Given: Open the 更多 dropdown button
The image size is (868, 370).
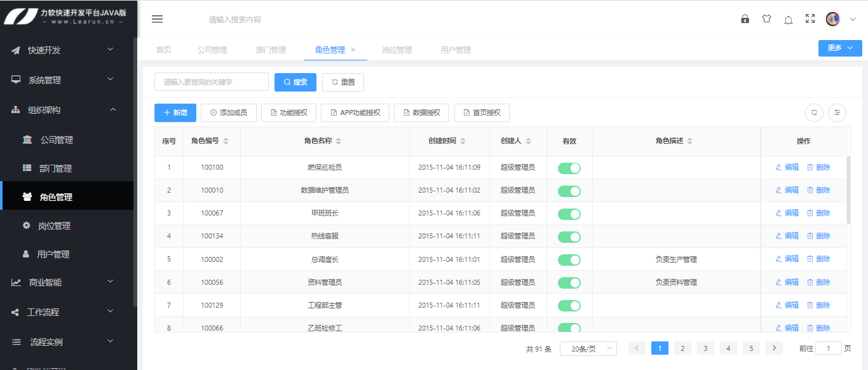Looking at the screenshot, I should (839, 48).
